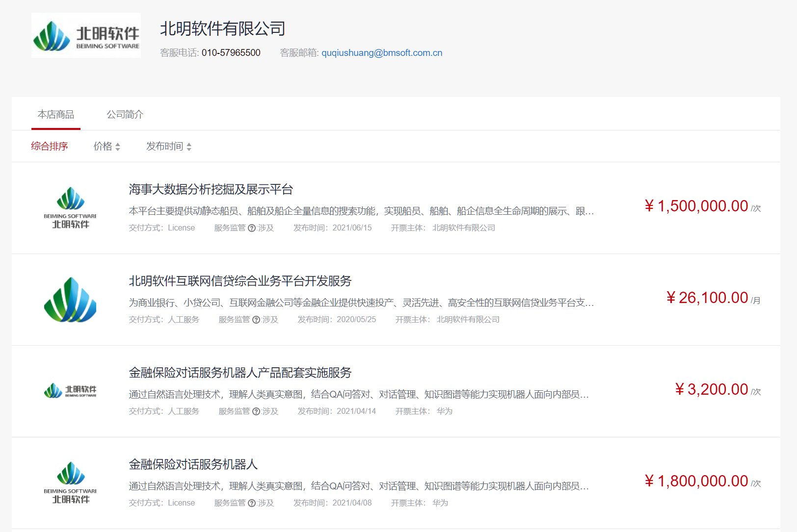
Task: Email quqiushuang@bmsoft.com.cn via the link
Action: [x=382, y=52]
